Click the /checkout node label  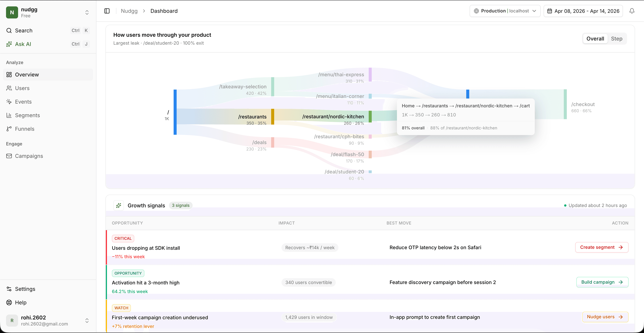(x=583, y=104)
